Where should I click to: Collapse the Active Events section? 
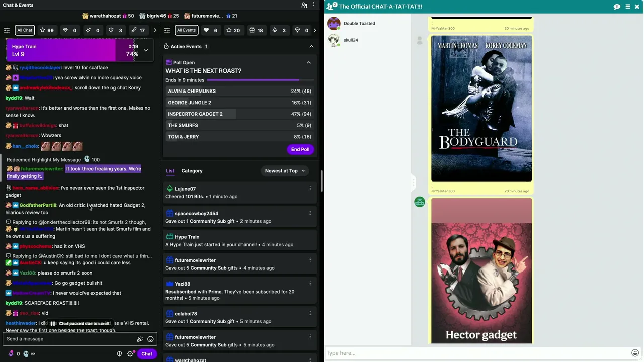(x=311, y=47)
